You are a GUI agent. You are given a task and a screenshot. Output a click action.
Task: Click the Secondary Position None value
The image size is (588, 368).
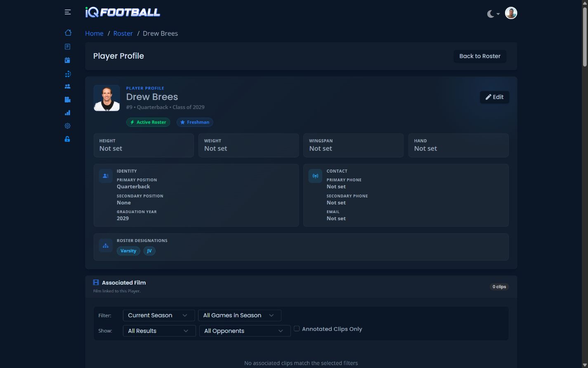click(x=124, y=203)
